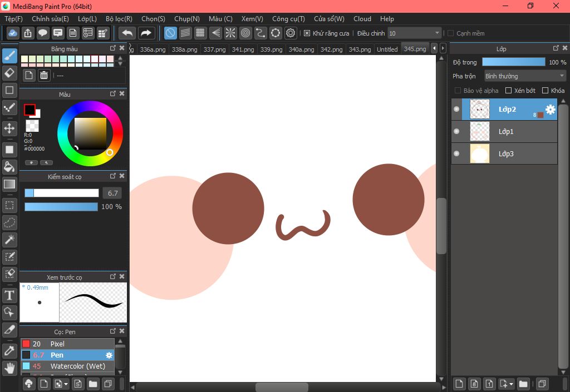This screenshot has height=392, width=570.
Task: Open Lớp2 layer settings gear
Action: point(550,110)
